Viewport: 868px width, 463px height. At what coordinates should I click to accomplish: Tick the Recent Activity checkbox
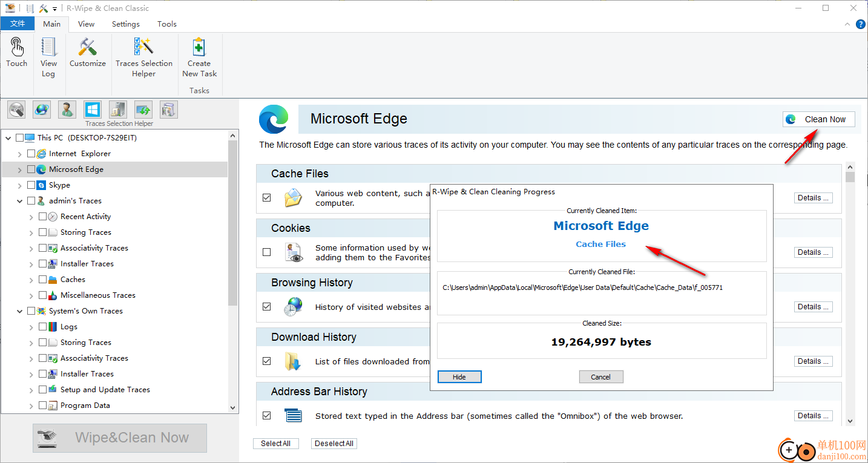click(x=42, y=217)
